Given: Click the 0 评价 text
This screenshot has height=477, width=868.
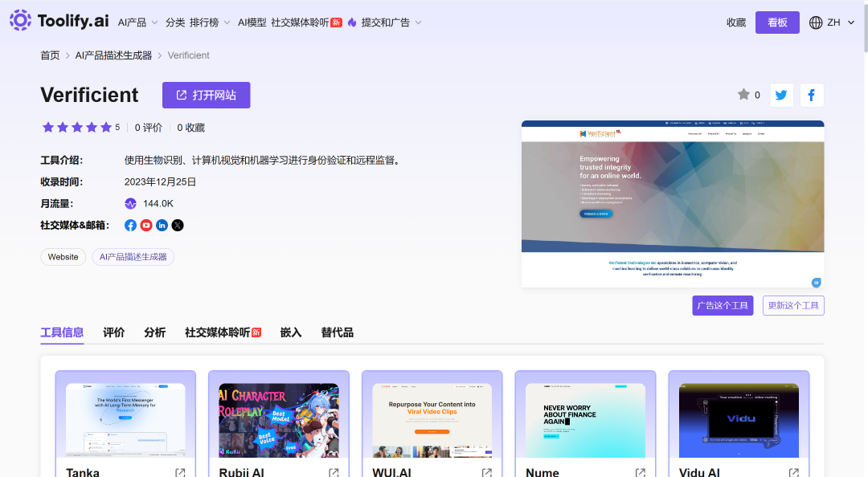Looking at the screenshot, I should tap(149, 128).
